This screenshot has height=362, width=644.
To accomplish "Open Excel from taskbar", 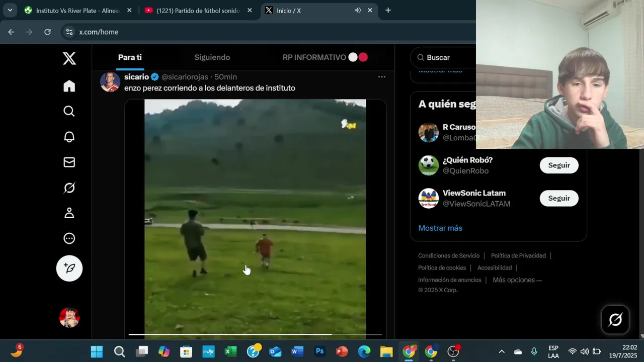I will click(x=230, y=351).
